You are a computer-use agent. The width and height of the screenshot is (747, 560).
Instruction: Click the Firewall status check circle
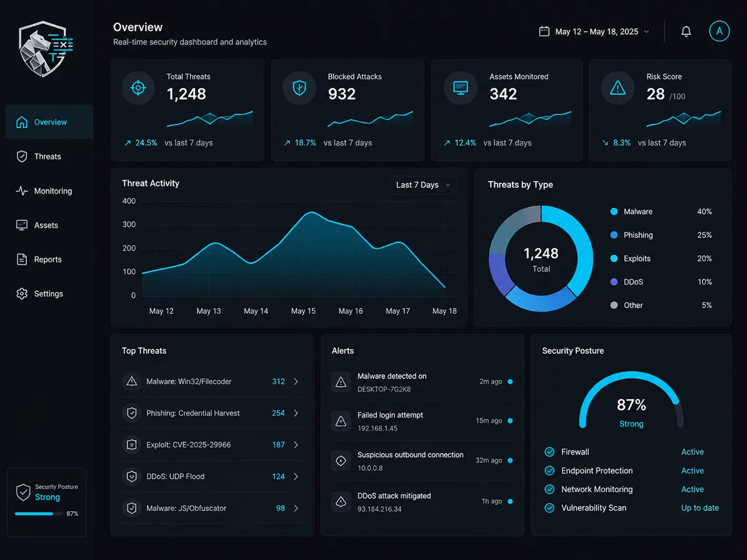[550, 452]
